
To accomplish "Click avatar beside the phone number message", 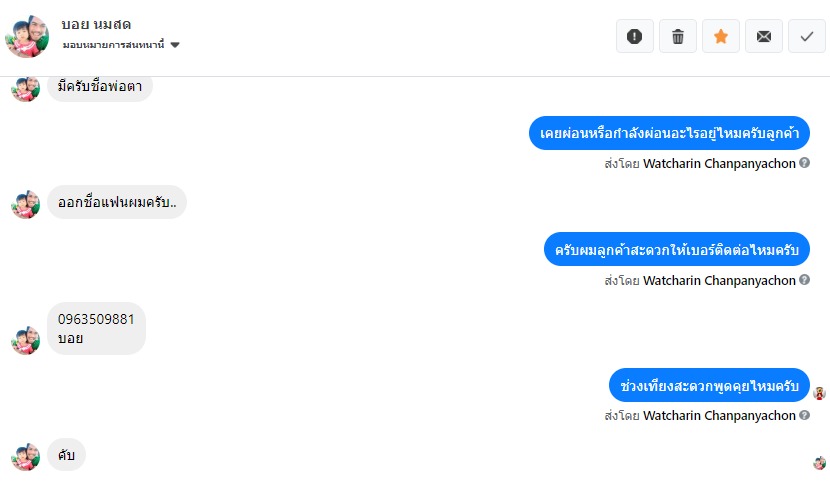I will [x=25, y=339].
